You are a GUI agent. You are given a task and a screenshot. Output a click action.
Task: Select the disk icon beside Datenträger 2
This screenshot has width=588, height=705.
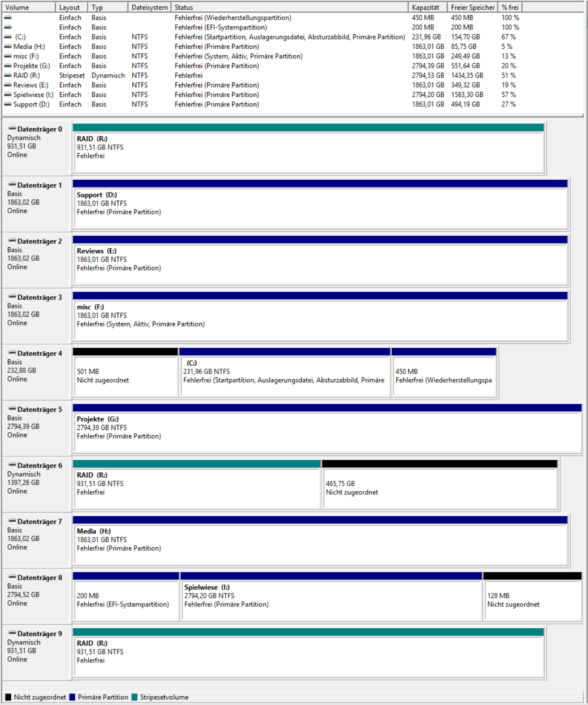12,241
